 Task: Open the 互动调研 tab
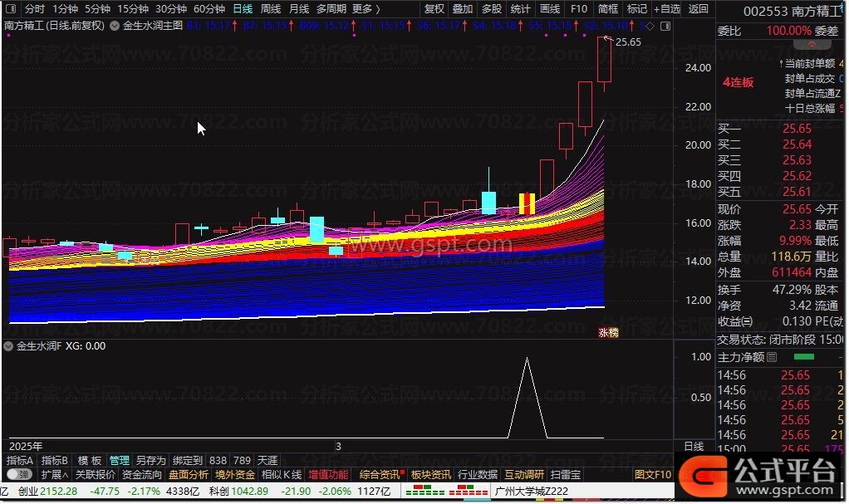pos(524,475)
